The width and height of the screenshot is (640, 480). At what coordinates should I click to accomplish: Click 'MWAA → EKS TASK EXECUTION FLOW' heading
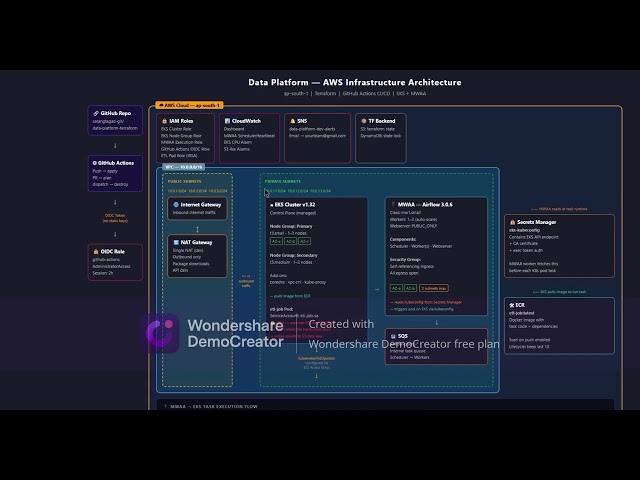(214, 407)
